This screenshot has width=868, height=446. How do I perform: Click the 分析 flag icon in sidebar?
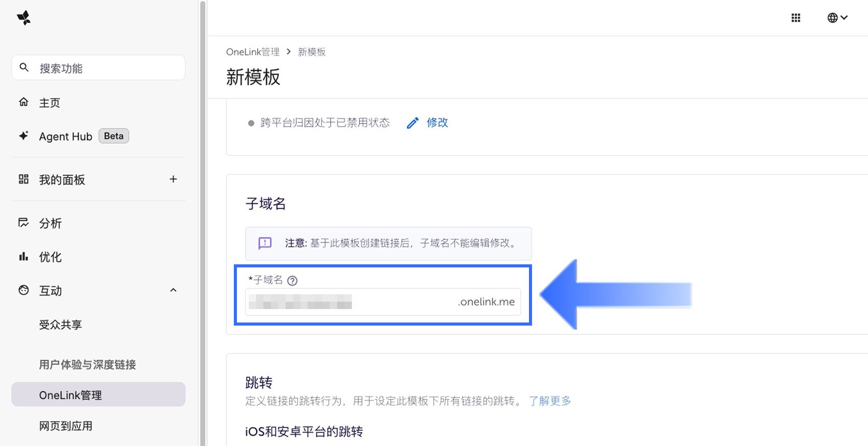coord(23,222)
